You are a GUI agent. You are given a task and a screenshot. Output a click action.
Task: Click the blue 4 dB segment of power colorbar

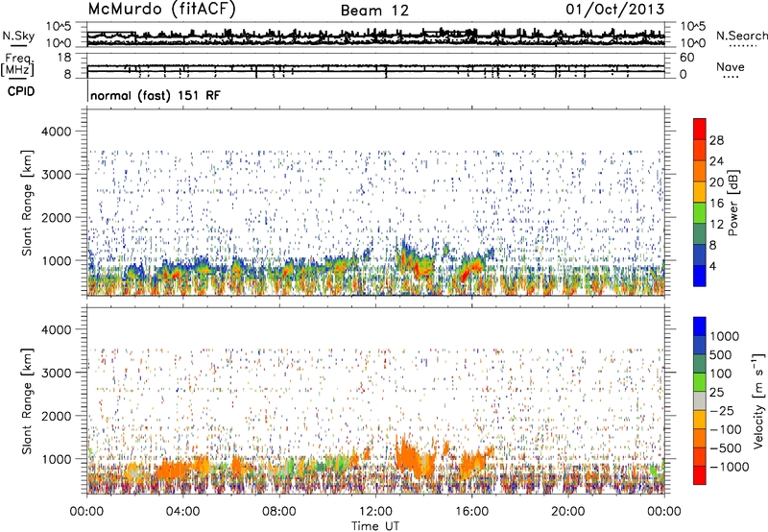[x=700, y=276]
